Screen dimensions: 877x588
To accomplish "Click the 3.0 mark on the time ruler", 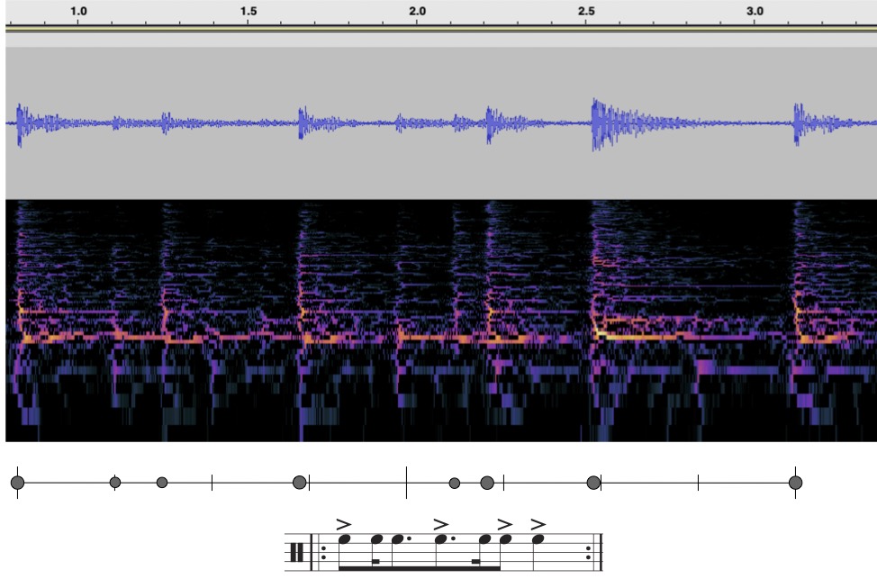I will pyautogui.click(x=755, y=11).
